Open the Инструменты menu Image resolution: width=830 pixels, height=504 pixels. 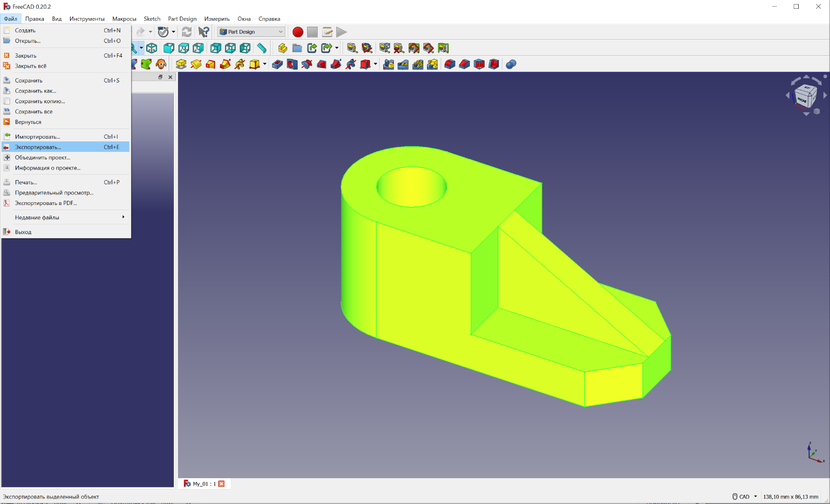[x=87, y=19]
